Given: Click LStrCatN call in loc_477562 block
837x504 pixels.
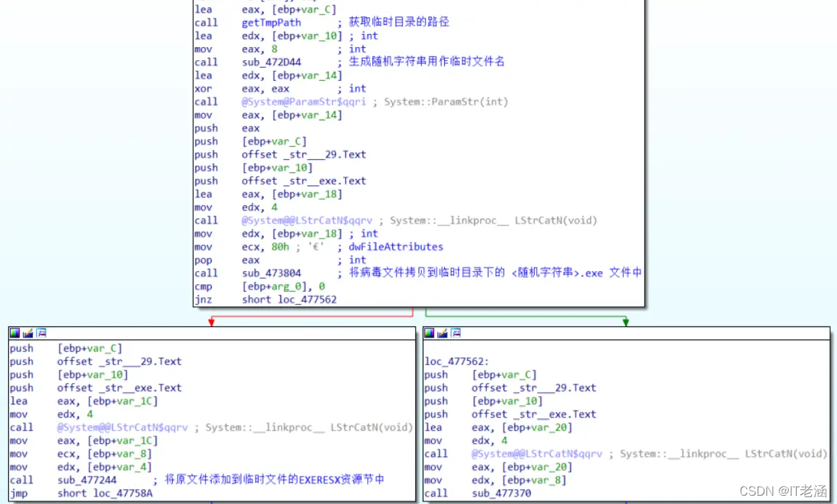Looking at the screenshot, I should click(537, 454).
